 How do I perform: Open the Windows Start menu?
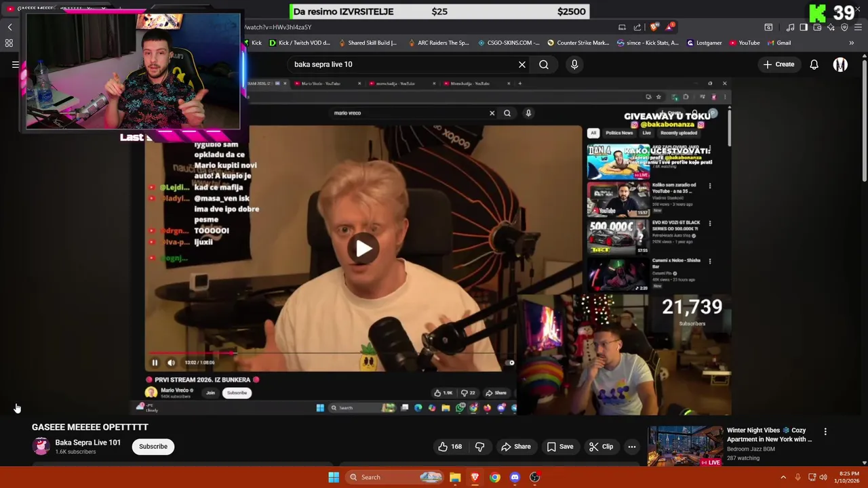coord(334,477)
